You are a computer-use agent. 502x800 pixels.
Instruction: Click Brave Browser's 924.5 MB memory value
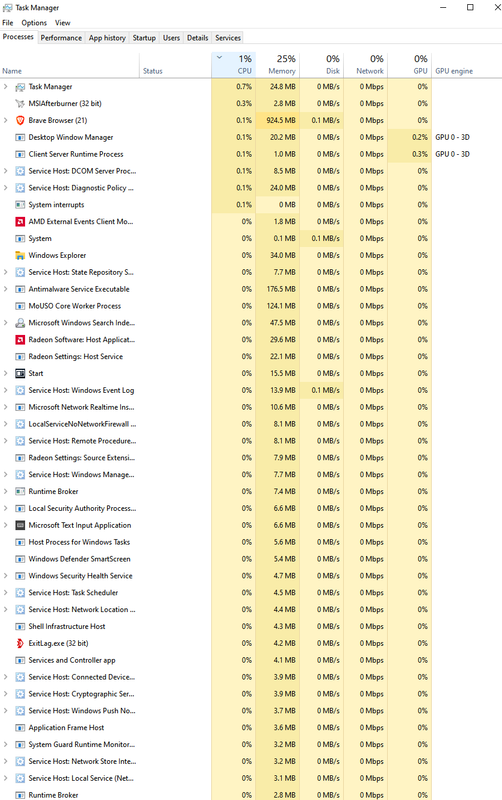click(x=281, y=120)
